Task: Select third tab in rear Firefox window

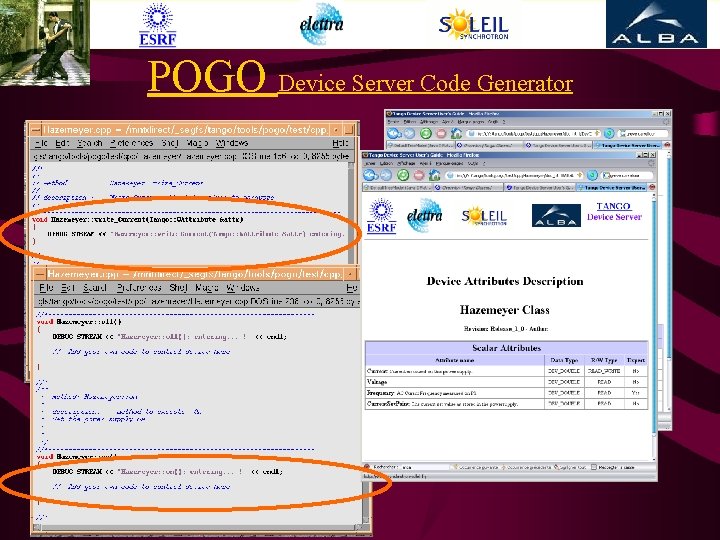Action: pyautogui.click(x=558, y=145)
